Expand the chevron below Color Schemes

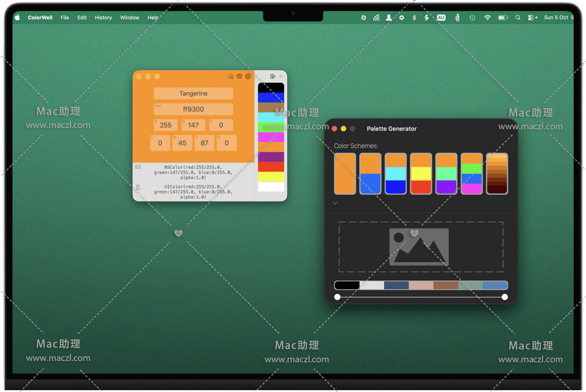pos(335,203)
